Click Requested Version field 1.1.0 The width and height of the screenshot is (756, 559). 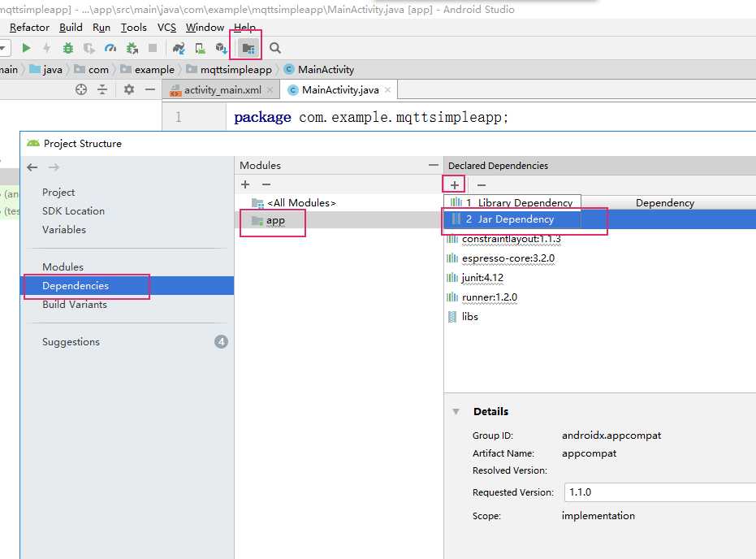pos(659,492)
